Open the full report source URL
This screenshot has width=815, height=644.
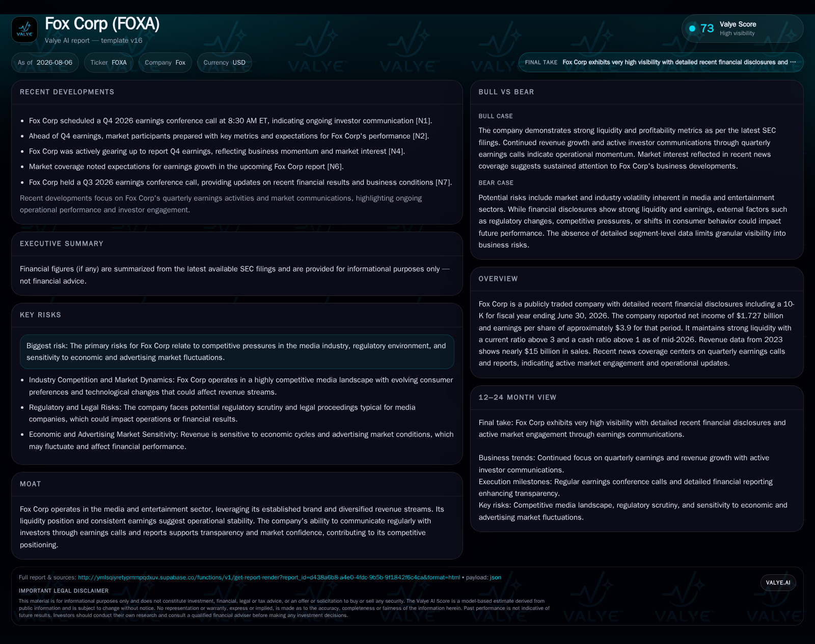[269, 577]
